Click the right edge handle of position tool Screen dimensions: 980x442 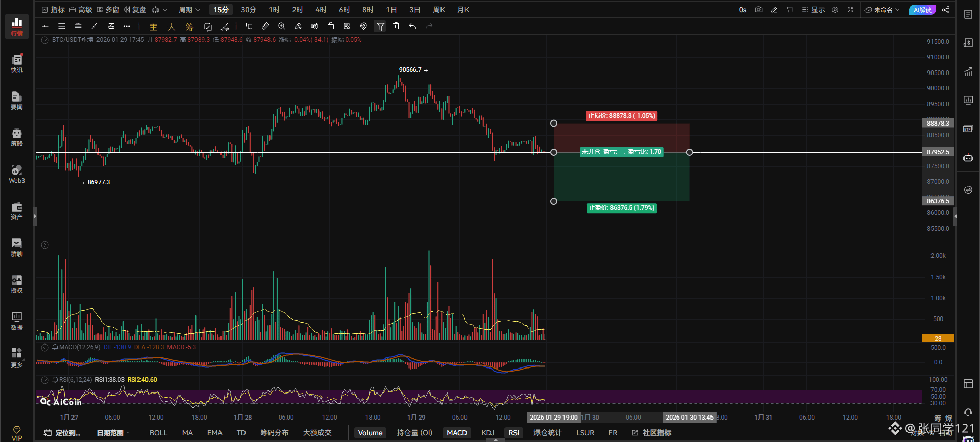pos(690,152)
